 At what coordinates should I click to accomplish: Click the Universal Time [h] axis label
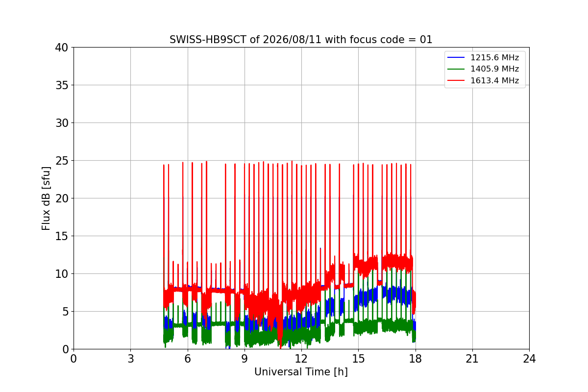[x=301, y=372]
